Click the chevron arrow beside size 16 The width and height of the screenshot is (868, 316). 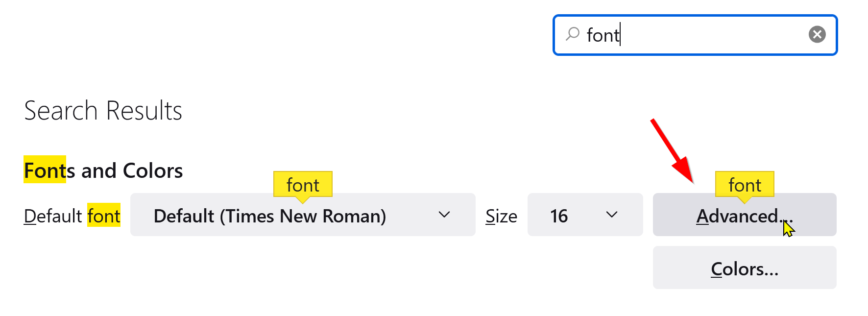click(611, 215)
